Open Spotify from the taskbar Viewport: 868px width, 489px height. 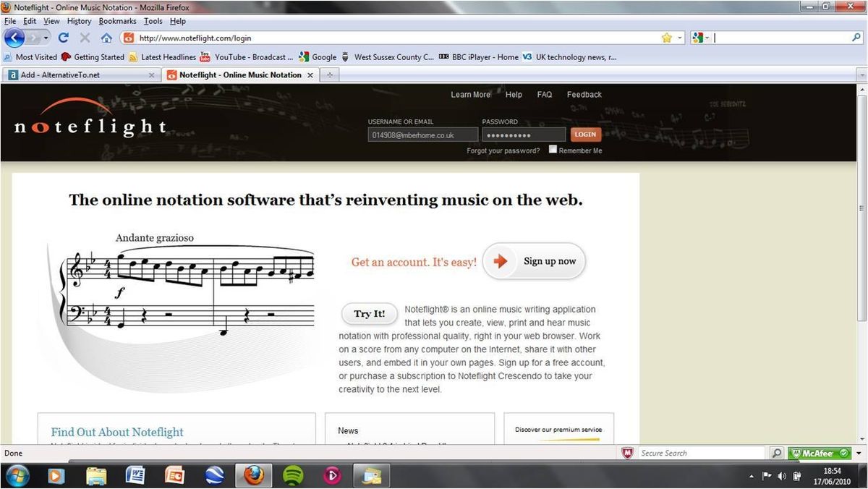click(x=292, y=475)
